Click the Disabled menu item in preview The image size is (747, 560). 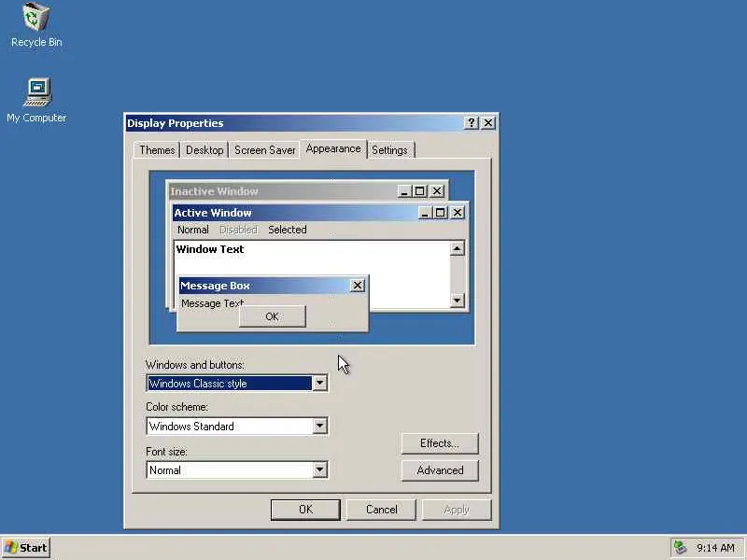pos(238,230)
